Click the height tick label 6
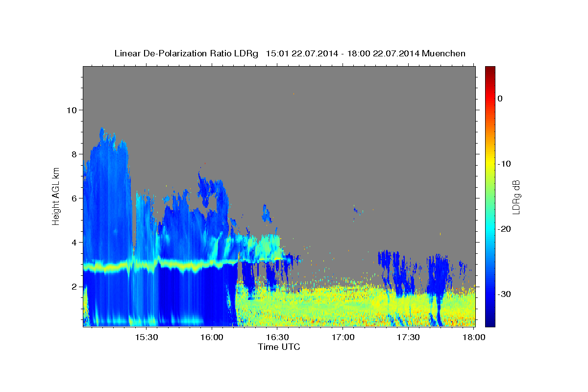 [x=73, y=198]
